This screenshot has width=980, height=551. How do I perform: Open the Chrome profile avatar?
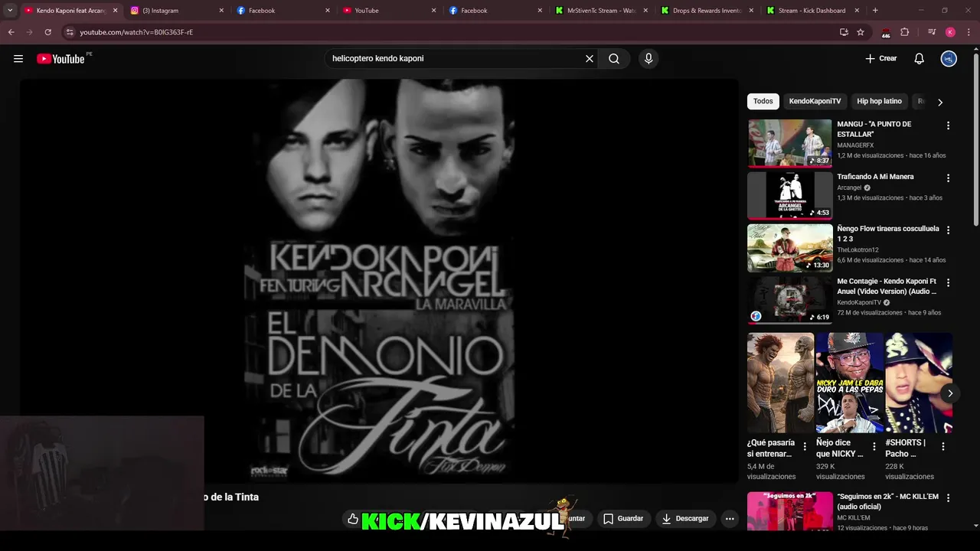tap(950, 32)
